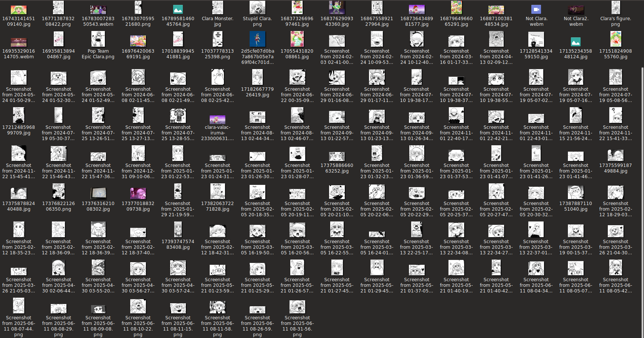Click the 1674314145109140.jpg file thumbnail
This screenshot has height=338, width=644.
(x=19, y=10)
